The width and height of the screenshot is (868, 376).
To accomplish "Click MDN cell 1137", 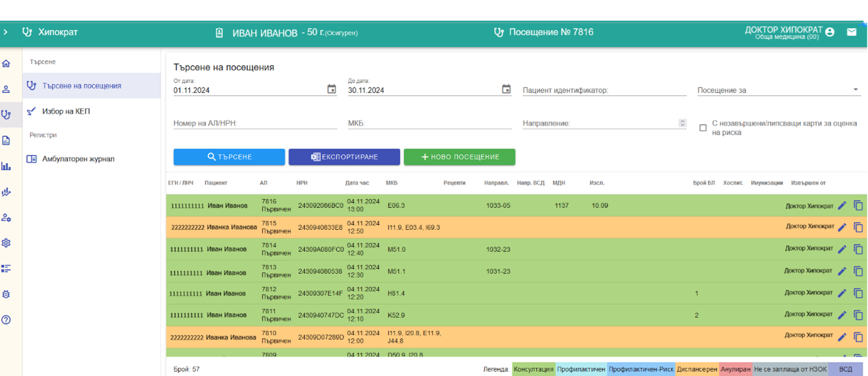I will coord(562,205).
